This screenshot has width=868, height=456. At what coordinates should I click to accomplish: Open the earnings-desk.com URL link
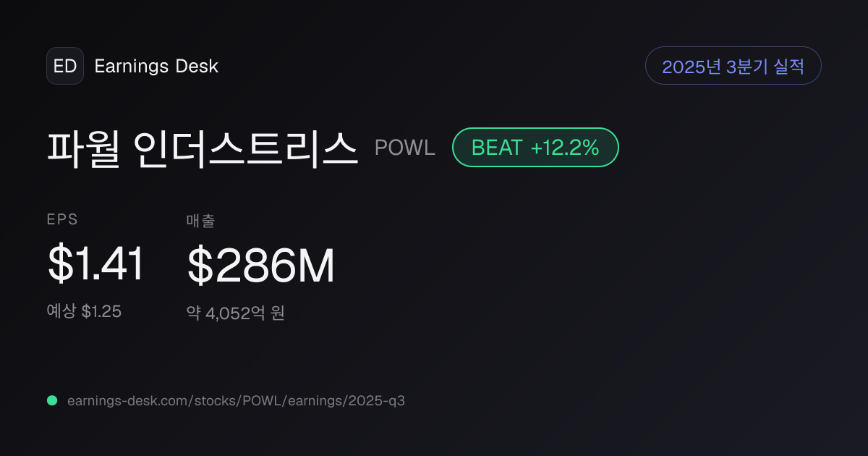(236, 400)
